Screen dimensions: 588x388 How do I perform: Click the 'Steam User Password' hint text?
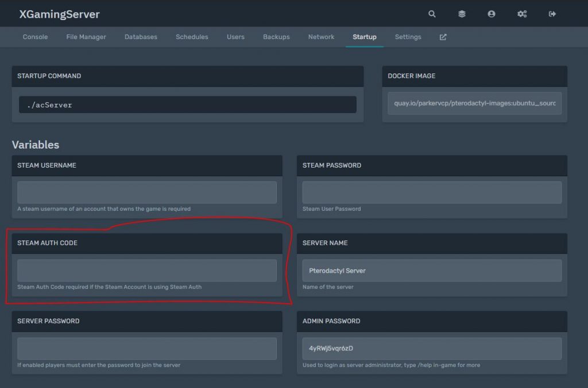point(331,209)
